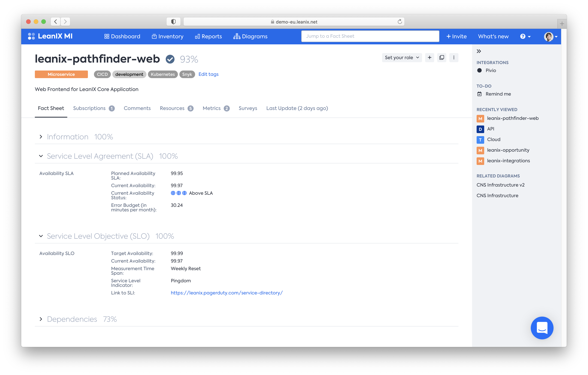Click the M icon beside leanix-opportunity
Screen dimensions: 588x375
click(x=480, y=150)
